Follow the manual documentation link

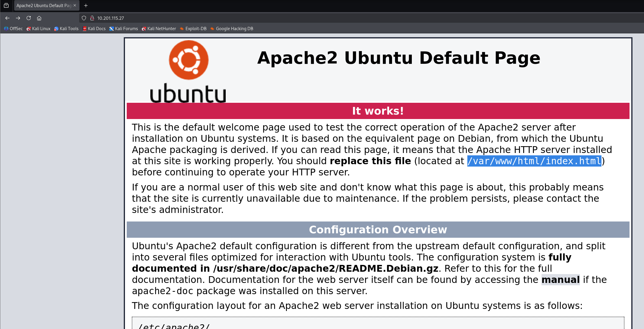(x=561, y=280)
